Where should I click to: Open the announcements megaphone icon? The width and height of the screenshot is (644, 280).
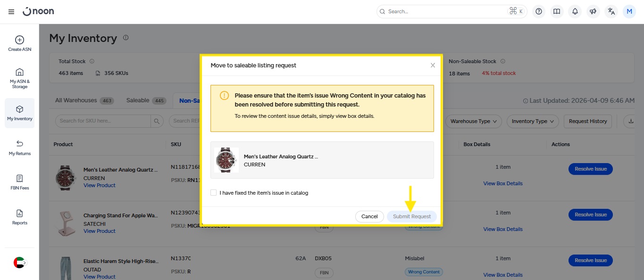(x=593, y=12)
